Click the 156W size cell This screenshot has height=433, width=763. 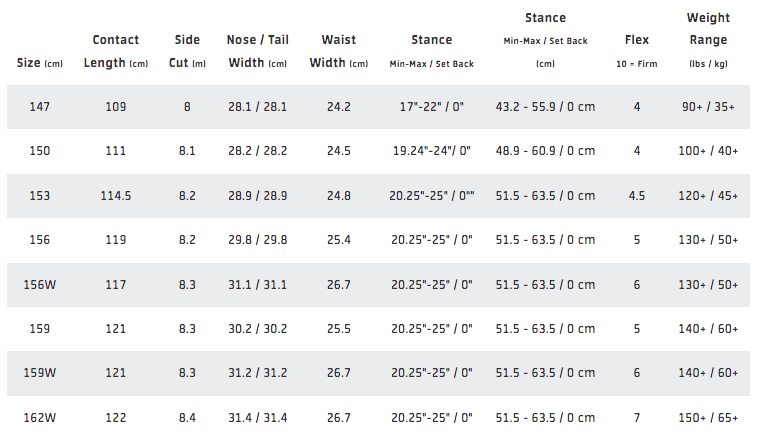[39, 284]
